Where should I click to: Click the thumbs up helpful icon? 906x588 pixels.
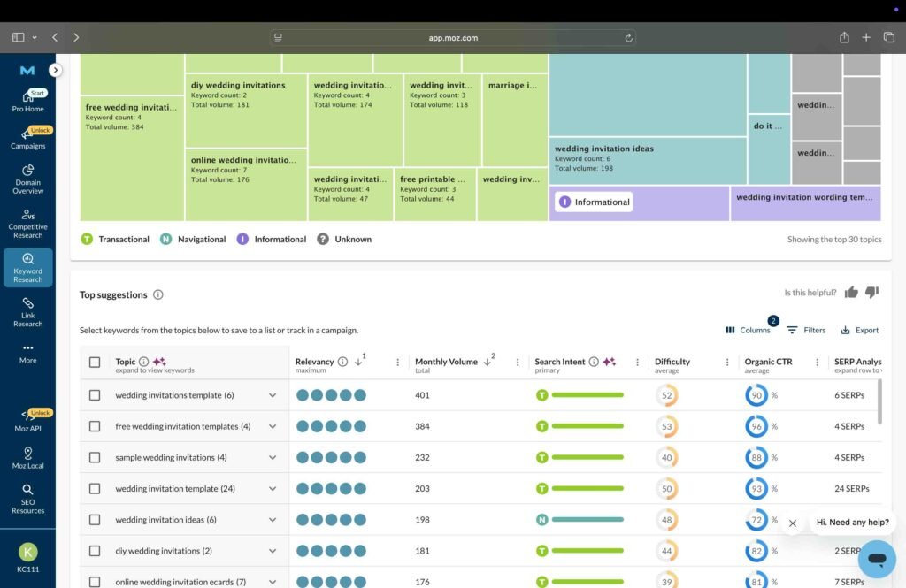tap(851, 293)
